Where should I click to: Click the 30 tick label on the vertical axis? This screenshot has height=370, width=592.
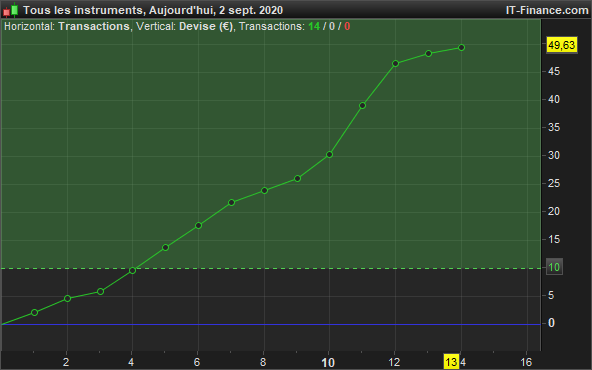(554, 155)
